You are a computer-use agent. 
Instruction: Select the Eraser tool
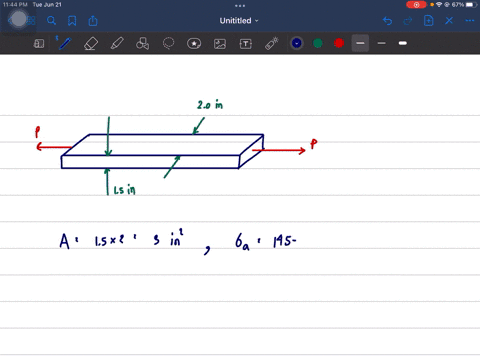[x=91, y=43]
